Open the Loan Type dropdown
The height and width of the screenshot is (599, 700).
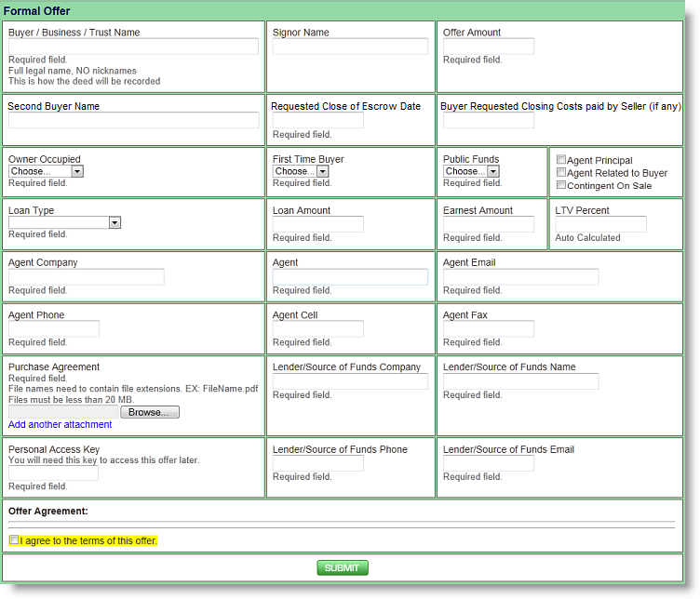[x=64, y=222]
